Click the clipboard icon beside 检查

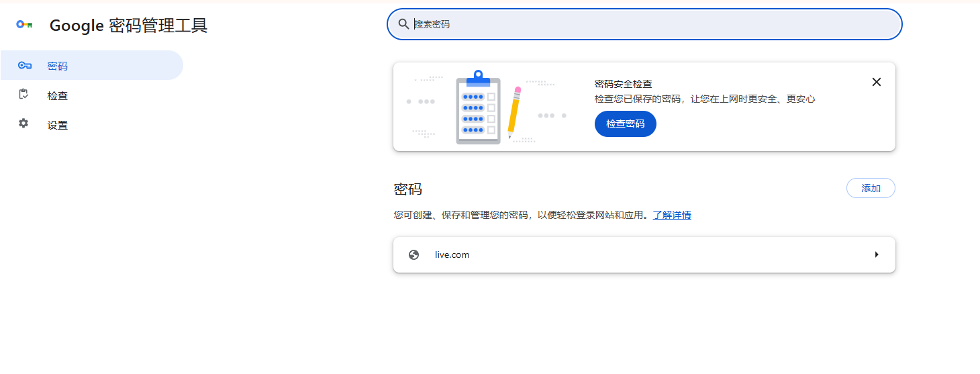click(x=23, y=95)
